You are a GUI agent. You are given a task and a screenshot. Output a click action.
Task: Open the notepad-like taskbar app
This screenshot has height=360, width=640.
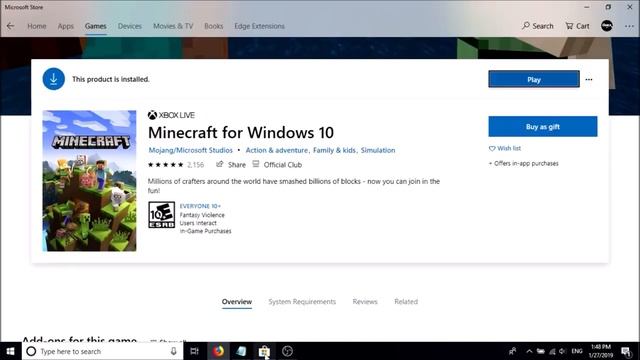pos(241,351)
